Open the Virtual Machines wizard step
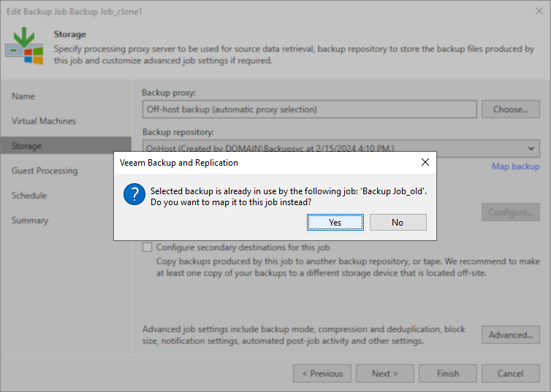Screen dimensions: 551x392 click(x=44, y=121)
